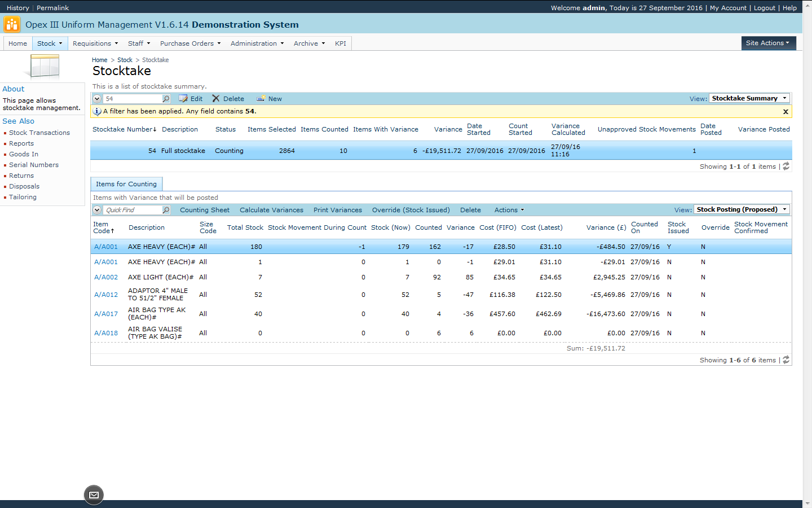The image size is (812, 508).
Task: Open the Stocktake Summary view dropdown
Action: 749,98
